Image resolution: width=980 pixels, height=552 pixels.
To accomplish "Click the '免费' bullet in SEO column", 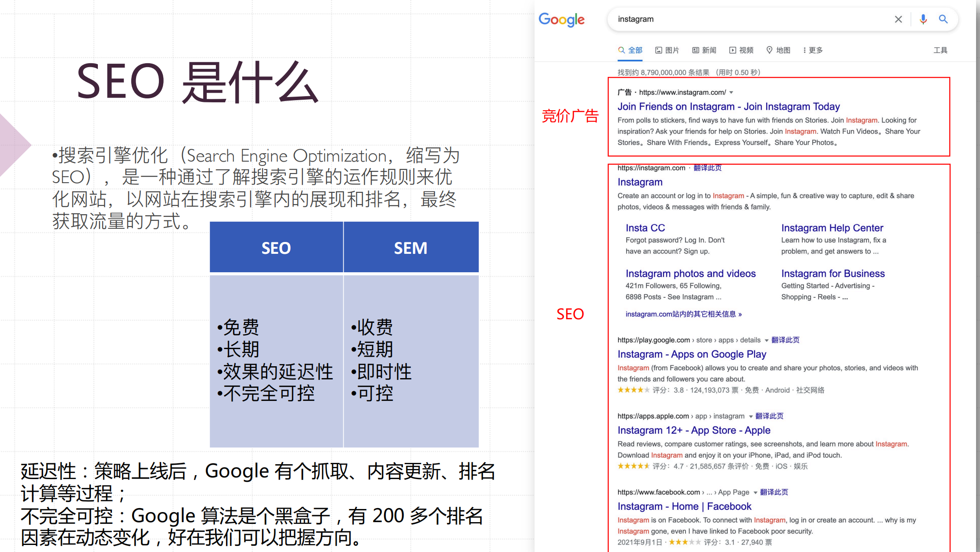I will pyautogui.click(x=238, y=327).
